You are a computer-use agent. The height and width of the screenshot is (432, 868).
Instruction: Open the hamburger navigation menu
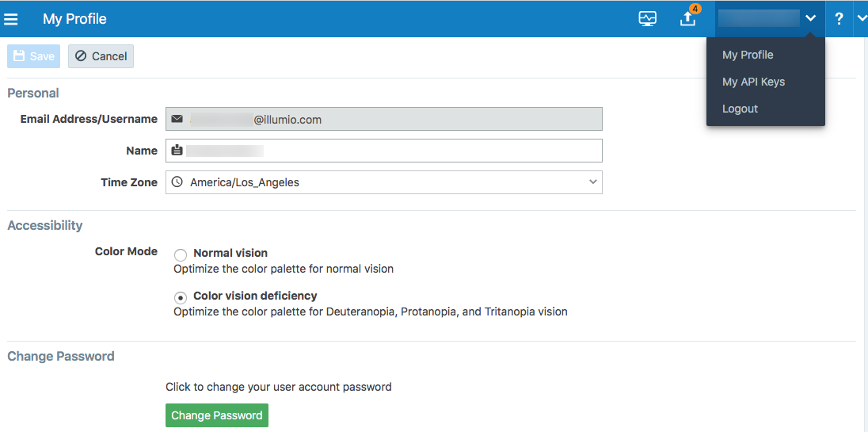[x=11, y=19]
